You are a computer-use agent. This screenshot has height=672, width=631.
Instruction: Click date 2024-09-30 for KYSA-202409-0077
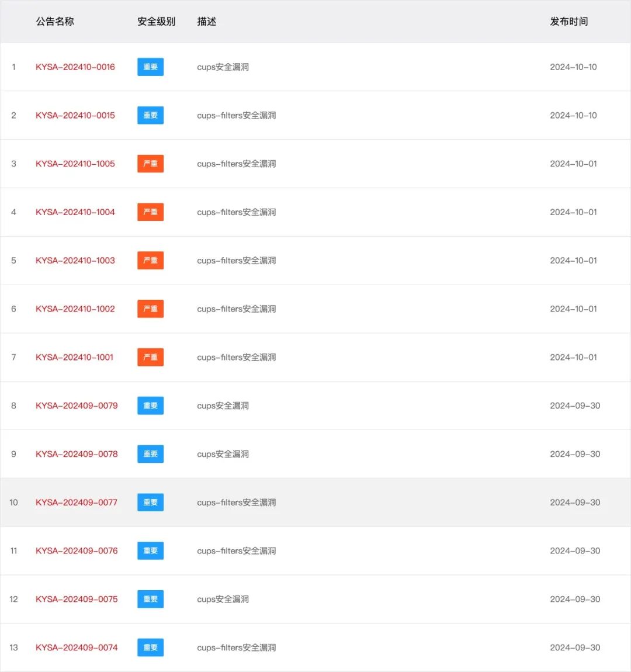(575, 503)
